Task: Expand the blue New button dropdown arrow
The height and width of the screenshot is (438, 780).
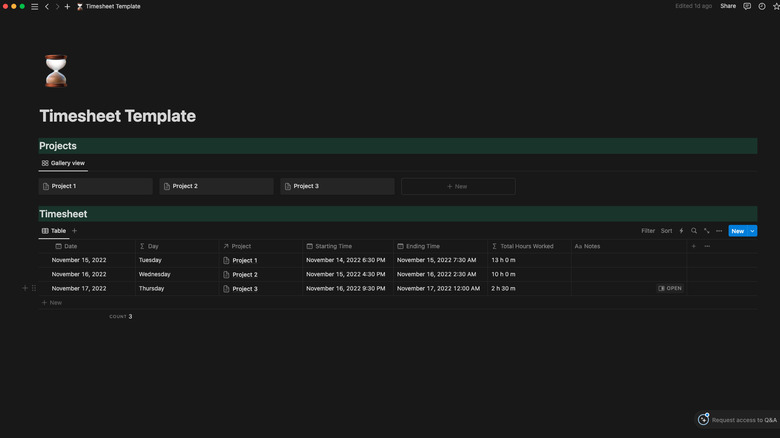Action: tap(752, 231)
